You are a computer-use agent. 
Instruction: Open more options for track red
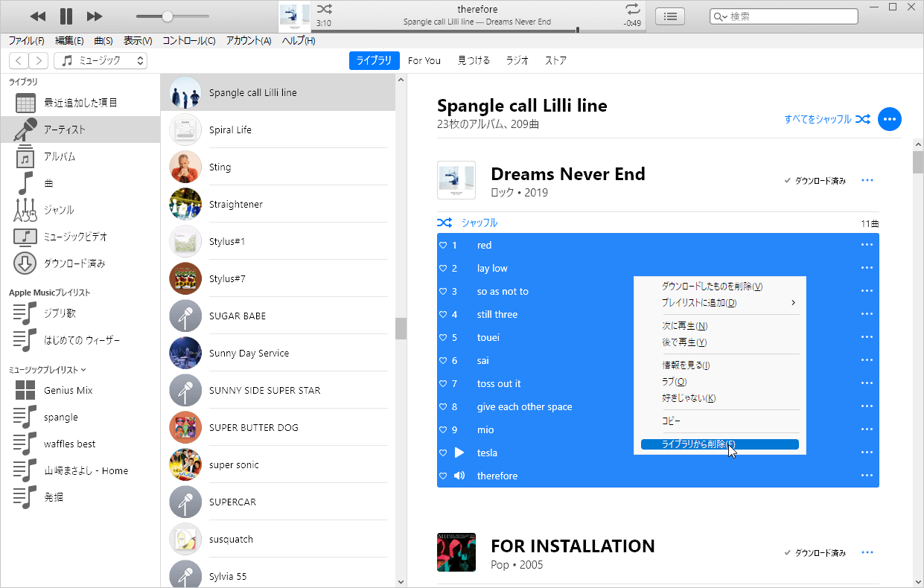coord(867,245)
